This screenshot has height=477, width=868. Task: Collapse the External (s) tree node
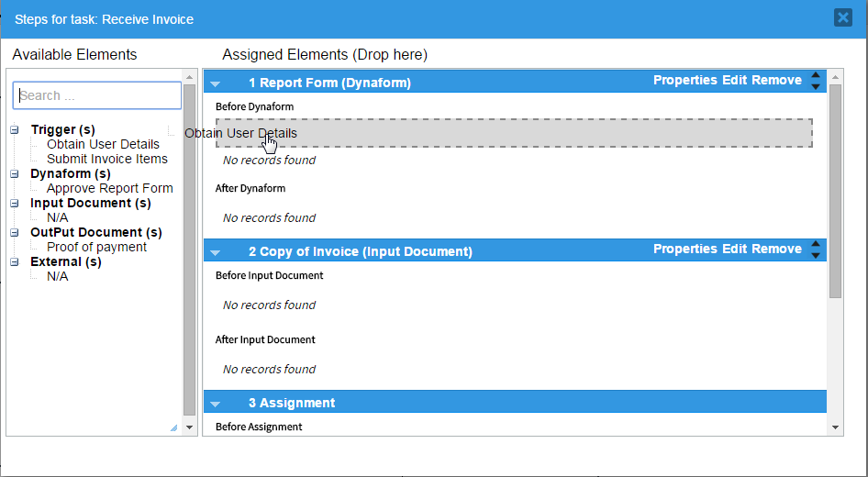(x=15, y=261)
